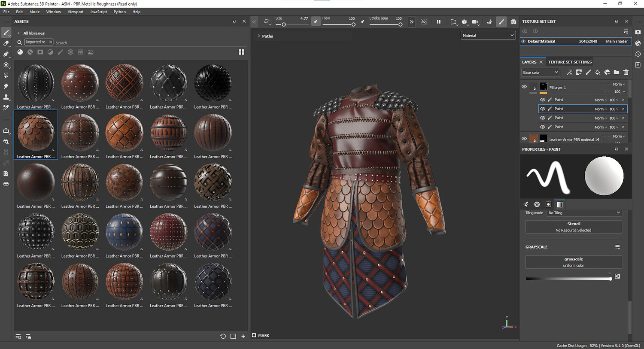Image resolution: width=644 pixels, height=349 pixels.
Task: Switch assets to grid view layout
Action: [x=241, y=52]
